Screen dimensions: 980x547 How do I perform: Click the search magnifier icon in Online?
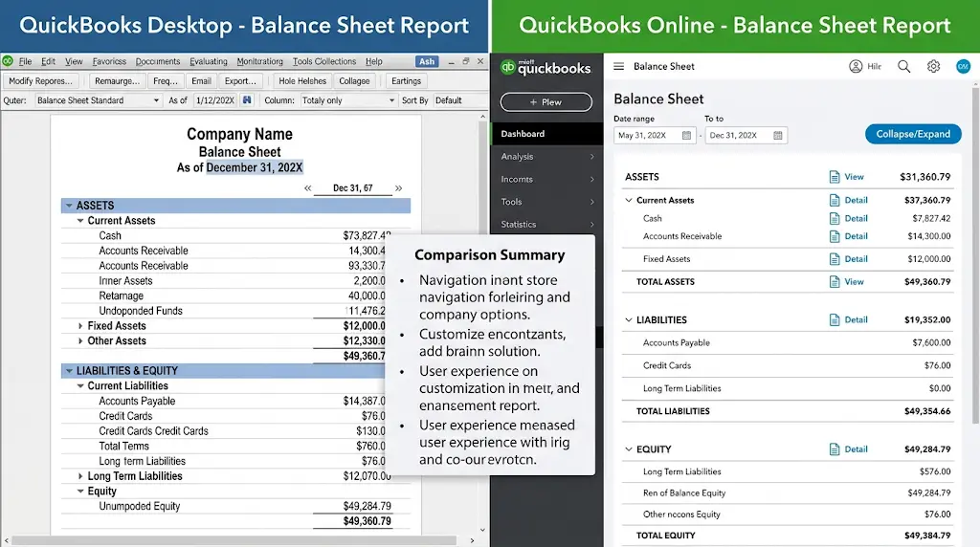903,66
